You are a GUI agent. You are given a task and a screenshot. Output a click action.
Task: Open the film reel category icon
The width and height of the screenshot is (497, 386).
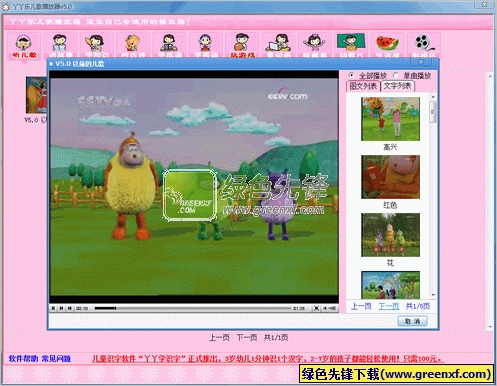tap(424, 46)
